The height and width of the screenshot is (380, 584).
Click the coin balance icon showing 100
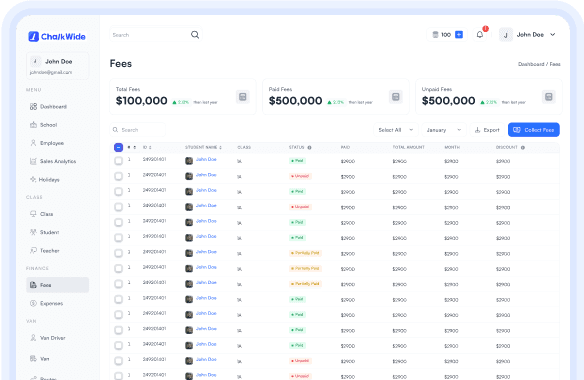click(435, 35)
